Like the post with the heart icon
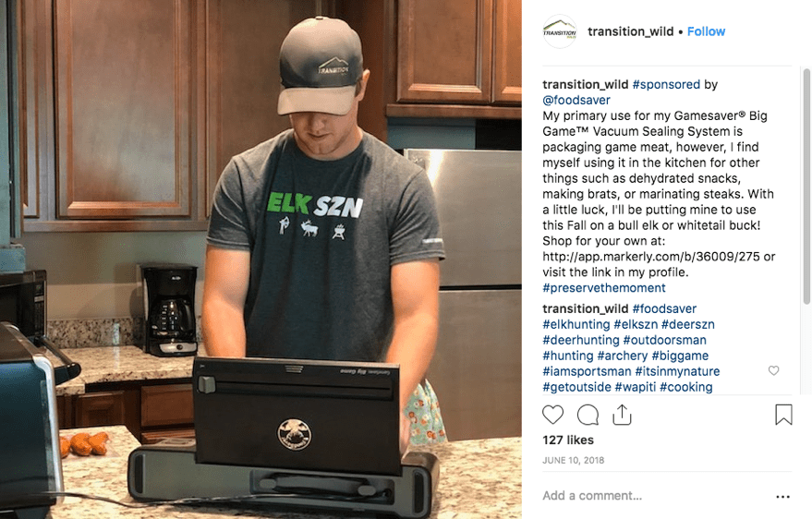812x519 pixels. tap(552, 415)
